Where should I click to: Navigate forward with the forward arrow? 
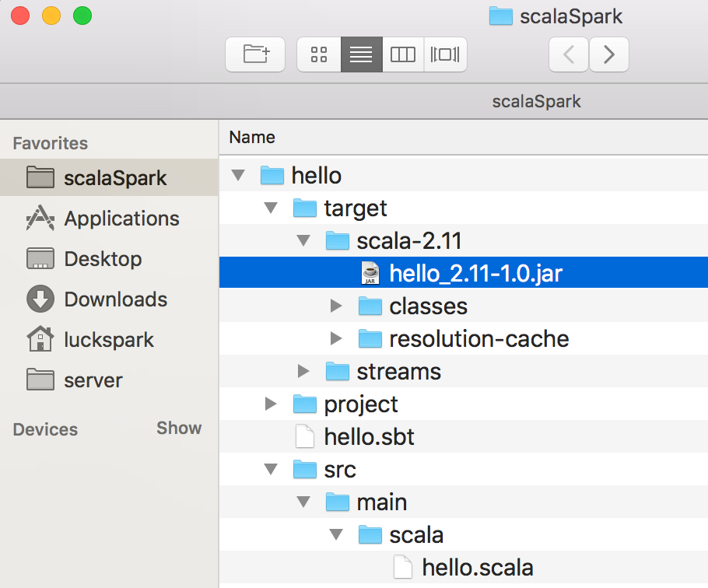[x=609, y=54]
